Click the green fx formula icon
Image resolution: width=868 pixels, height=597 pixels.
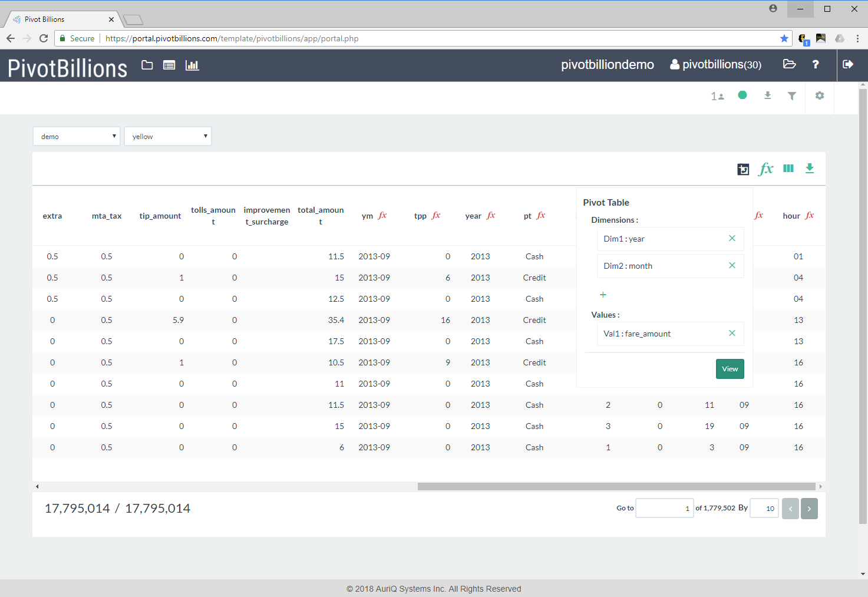tap(766, 169)
